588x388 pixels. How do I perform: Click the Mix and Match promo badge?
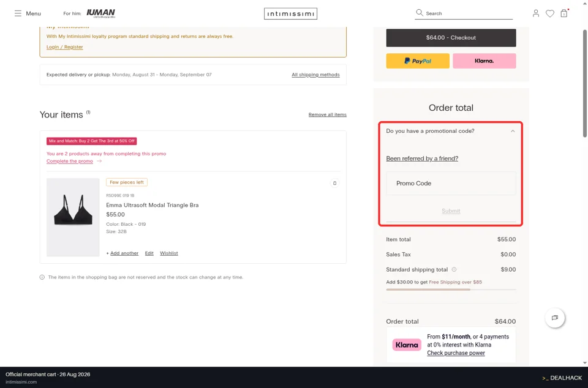(x=91, y=141)
